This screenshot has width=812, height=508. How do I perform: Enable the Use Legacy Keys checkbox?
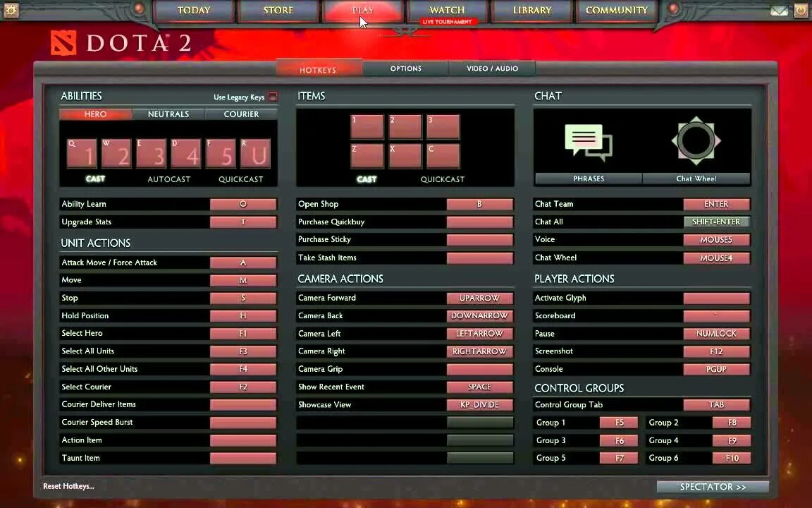pos(272,97)
